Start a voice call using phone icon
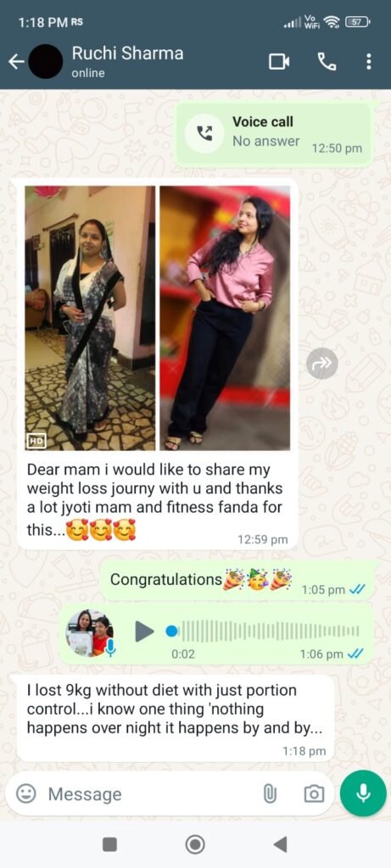 tap(327, 61)
